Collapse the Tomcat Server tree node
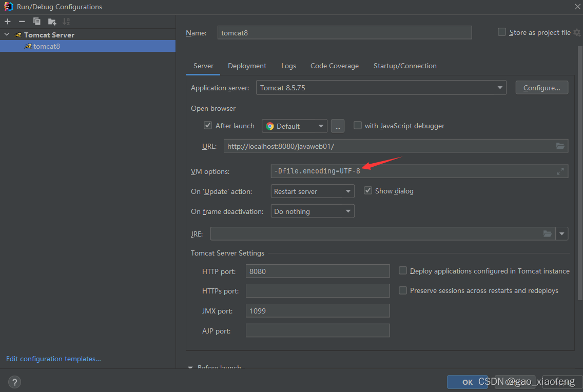 7,34
